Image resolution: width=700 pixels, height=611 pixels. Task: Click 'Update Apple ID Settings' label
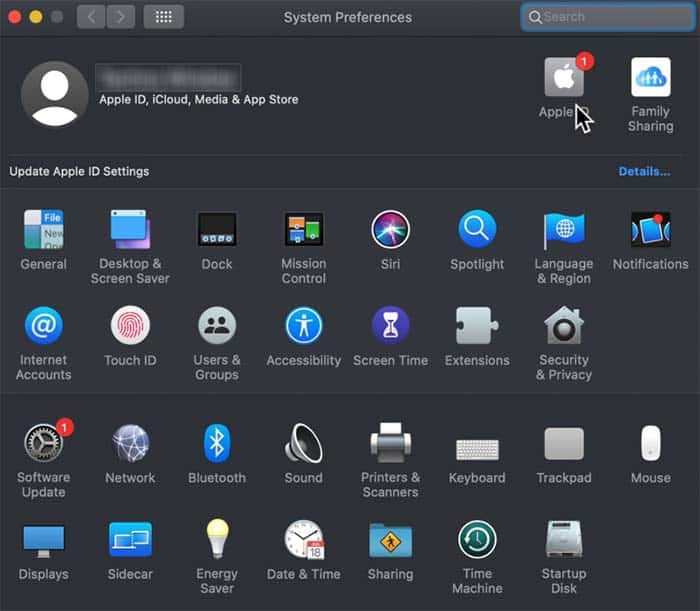pyautogui.click(x=79, y=171)
